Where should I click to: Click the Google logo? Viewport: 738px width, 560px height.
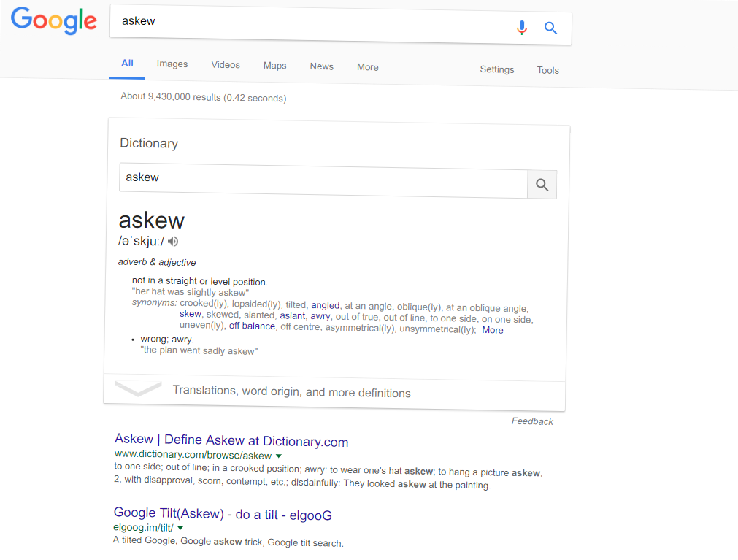pyautogui.click(x=54, y=20)
